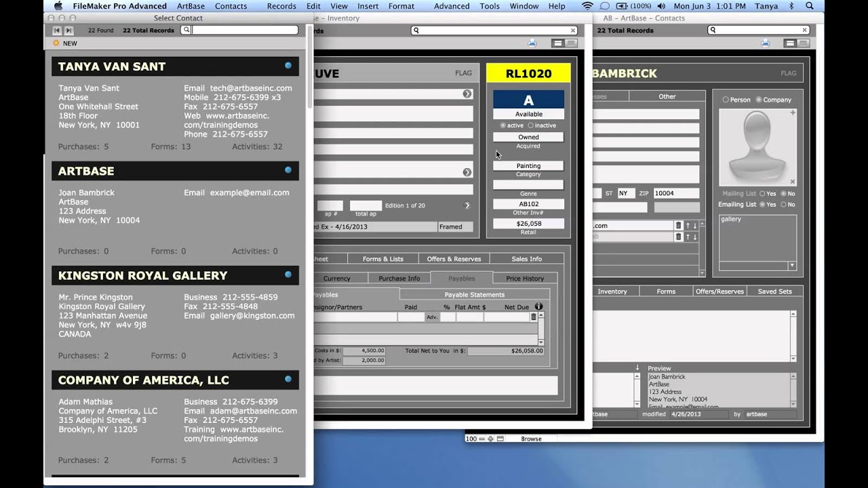Screen dimensions: 868x488
Task: Open the Browse mode popup in status bar
Action: pos(532,439)
